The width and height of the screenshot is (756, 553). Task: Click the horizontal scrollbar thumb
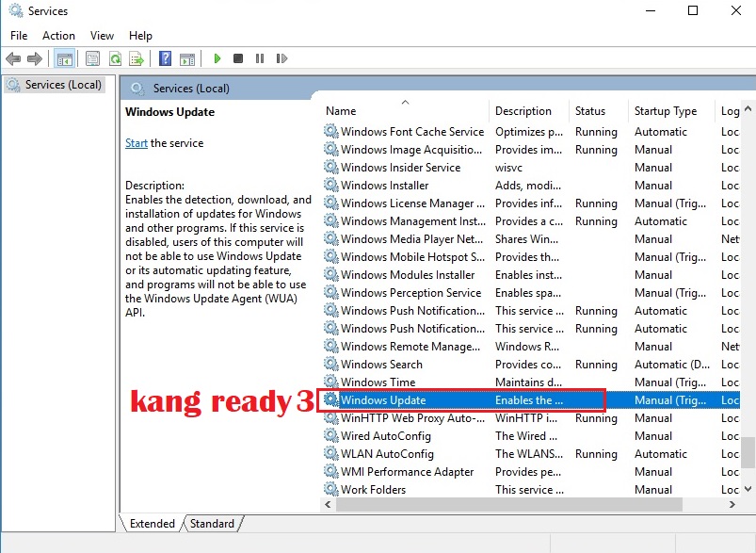pos(509,505)
